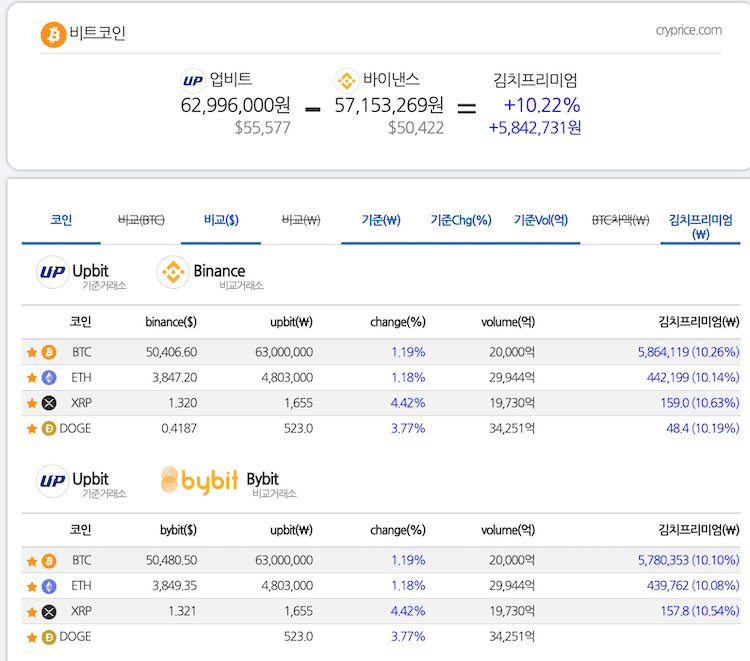Toggle favorite star for XRP in Binance table
The height and width of the screenshot is (661, 750).
(32, 403)
